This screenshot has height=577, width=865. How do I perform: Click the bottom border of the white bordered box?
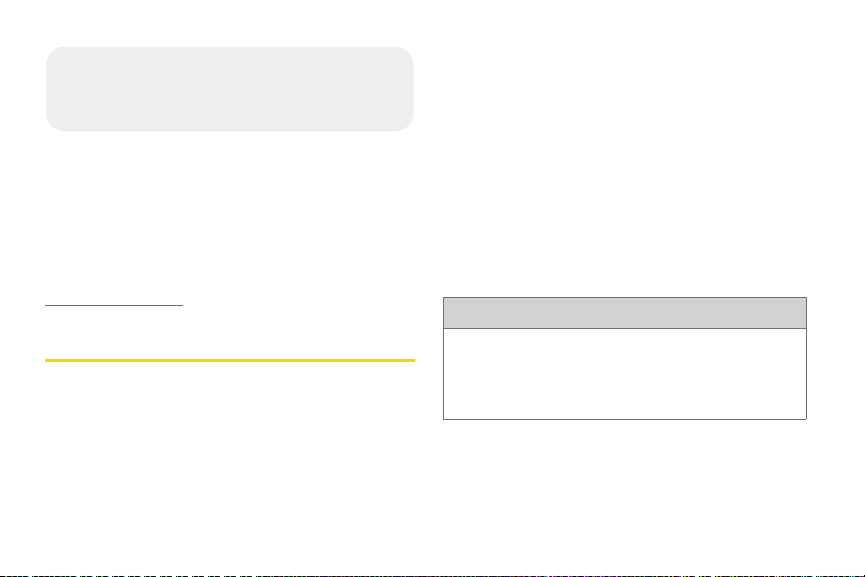[x=624, y=419]
